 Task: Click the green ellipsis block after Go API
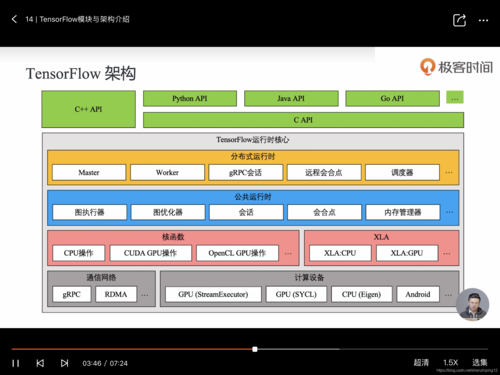pos(455,98)
